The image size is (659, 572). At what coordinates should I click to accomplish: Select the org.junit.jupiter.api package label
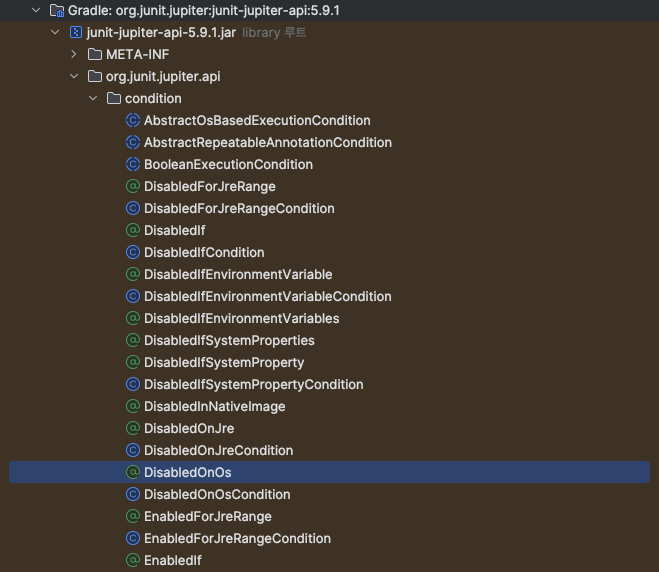tap(163, 76)
